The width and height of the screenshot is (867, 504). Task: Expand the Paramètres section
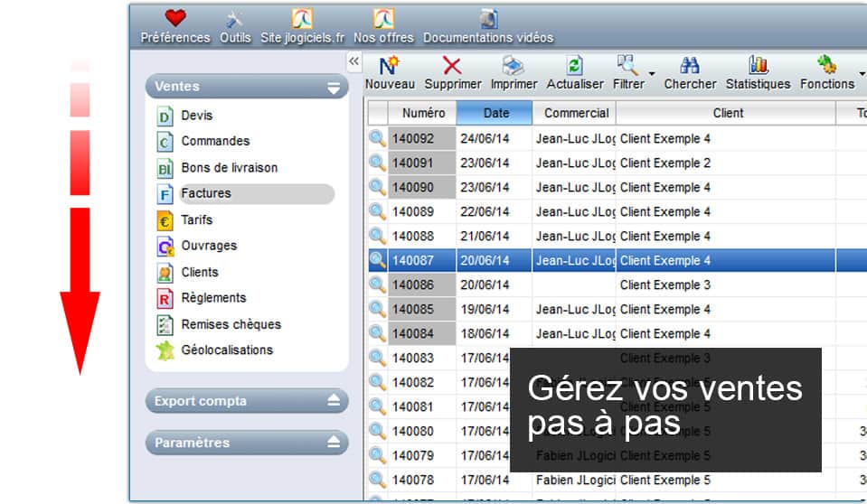[334, 443]
